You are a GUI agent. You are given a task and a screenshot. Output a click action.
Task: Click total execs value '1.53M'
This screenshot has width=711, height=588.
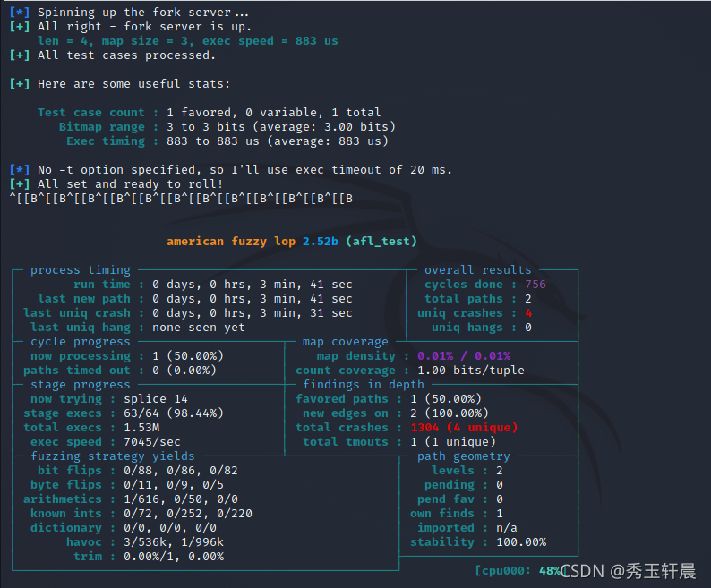(x=141, y=428)
